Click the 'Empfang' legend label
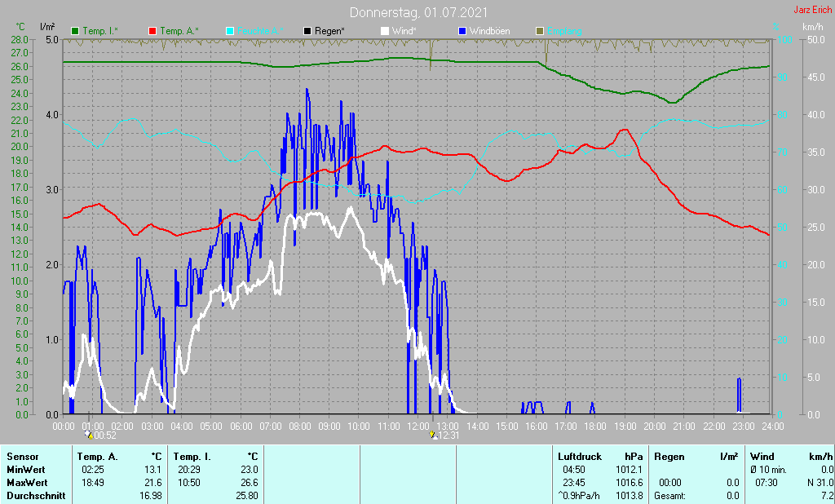The image size is (835, 504). (564, 31)
